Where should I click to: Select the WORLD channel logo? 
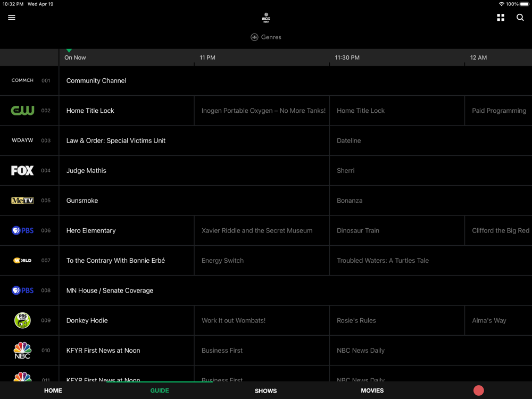(22, 261)
